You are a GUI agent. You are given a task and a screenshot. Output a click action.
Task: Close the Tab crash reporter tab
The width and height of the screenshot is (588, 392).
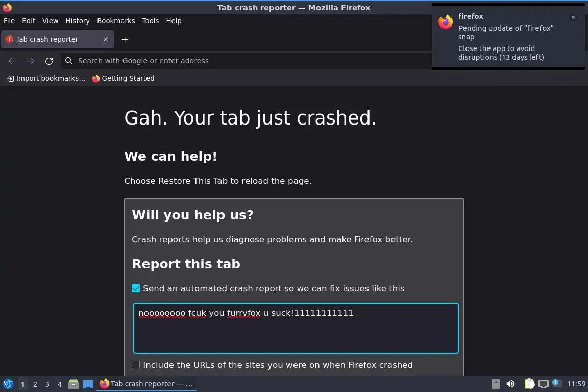coord(105,39)
